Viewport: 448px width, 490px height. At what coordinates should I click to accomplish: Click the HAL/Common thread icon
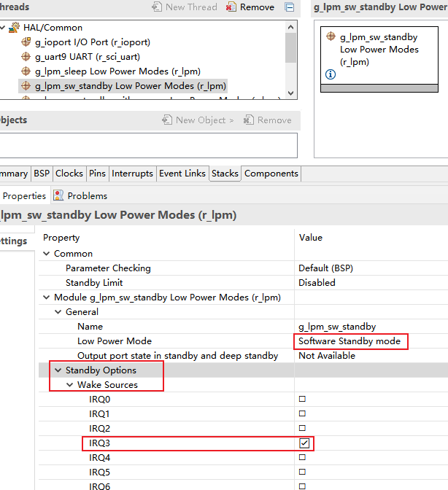point(14,28)
